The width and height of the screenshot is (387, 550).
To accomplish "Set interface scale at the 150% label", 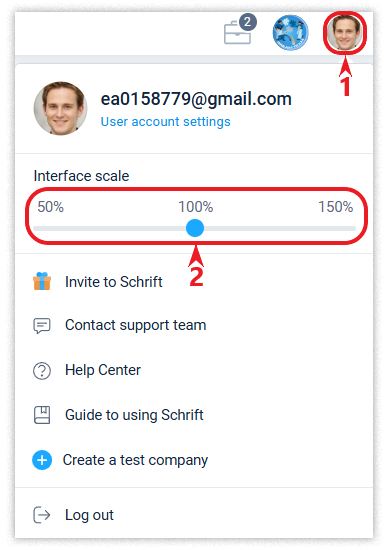I will point(335,207).
